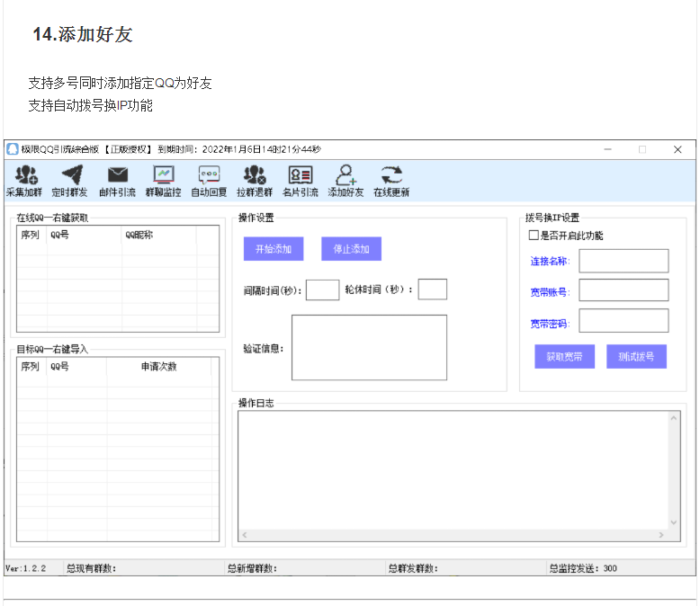Focus the 轮休时间(秒) input field

432,290
